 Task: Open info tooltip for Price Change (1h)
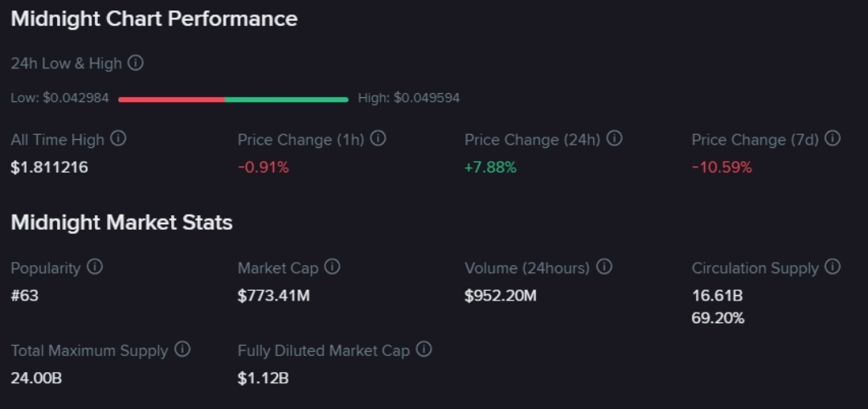pos(378,138)
